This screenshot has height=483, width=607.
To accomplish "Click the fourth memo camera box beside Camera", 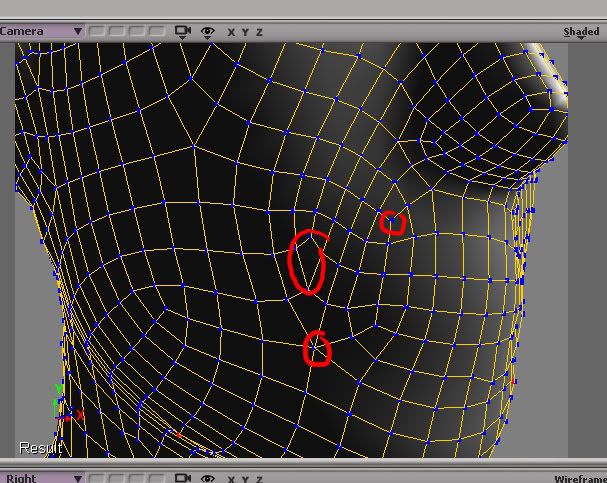I will [157, 31].
